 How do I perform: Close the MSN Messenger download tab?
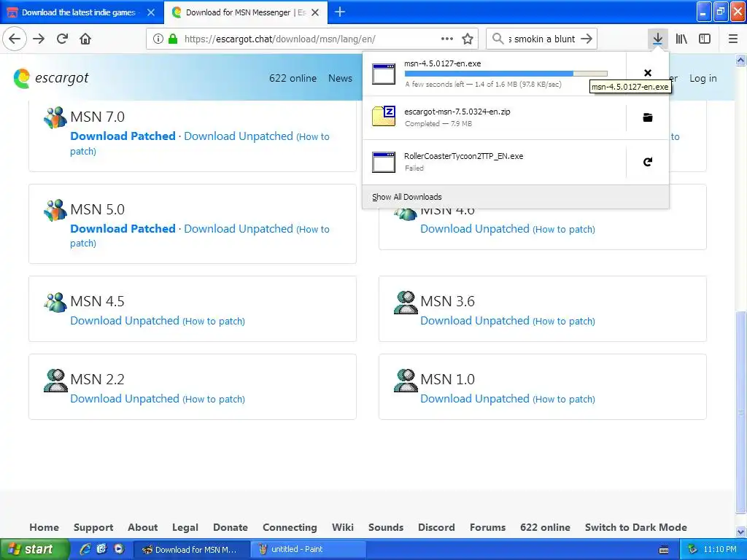315,12
